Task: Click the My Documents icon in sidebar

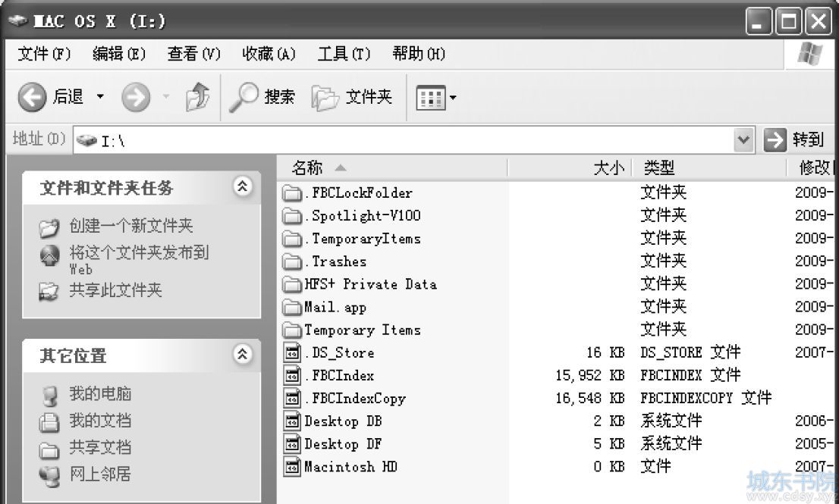Action: 49,422
